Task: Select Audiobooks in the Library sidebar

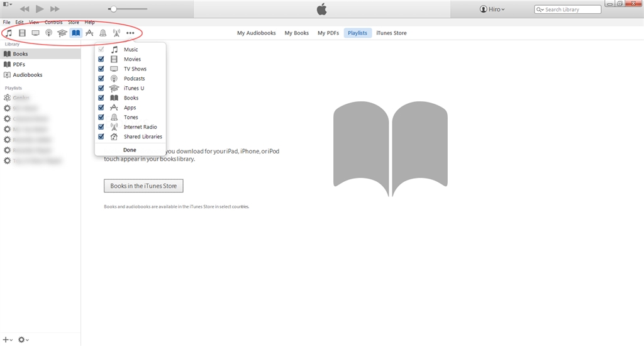Action: coord(40,75)
